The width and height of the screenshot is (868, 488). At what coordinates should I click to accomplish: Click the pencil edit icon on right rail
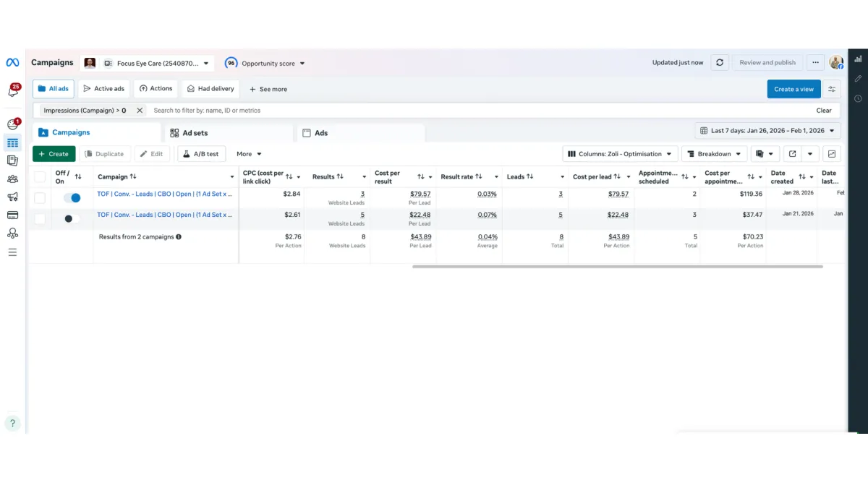tap(858, 78)
